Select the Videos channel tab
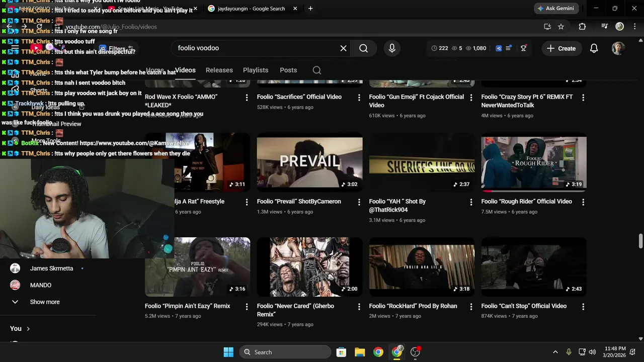 [x=185, y=70]
